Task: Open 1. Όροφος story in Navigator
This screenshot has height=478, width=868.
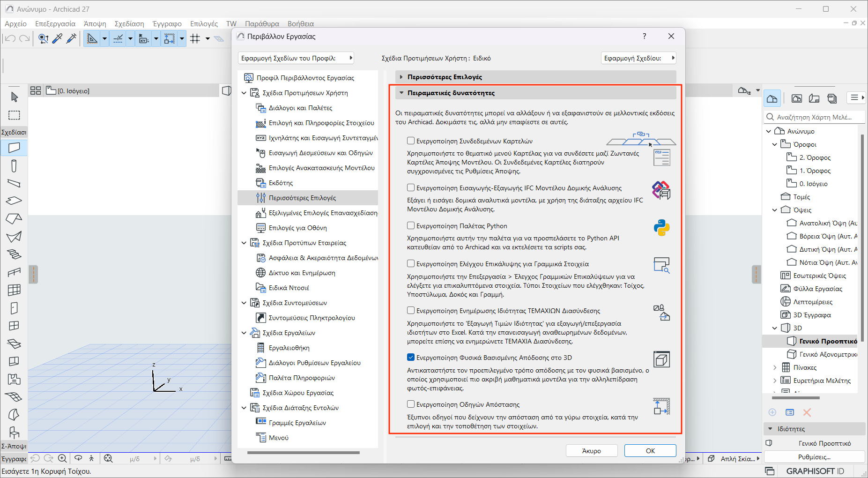Action: click(x=815, y=171)
